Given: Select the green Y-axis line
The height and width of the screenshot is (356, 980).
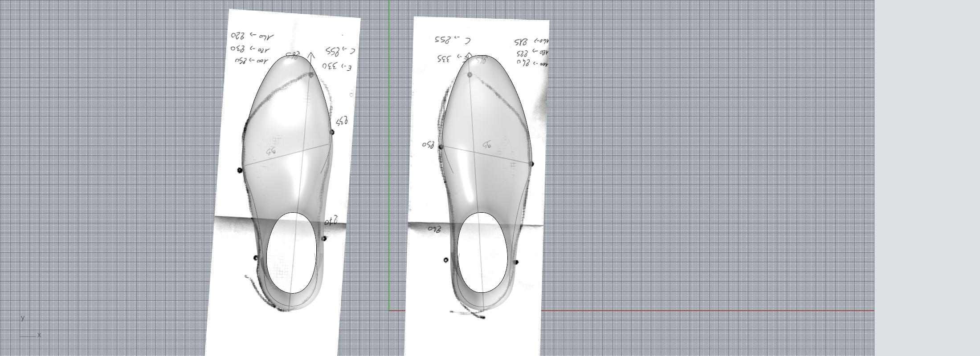Looking at the screenshot, I should 389,133.
